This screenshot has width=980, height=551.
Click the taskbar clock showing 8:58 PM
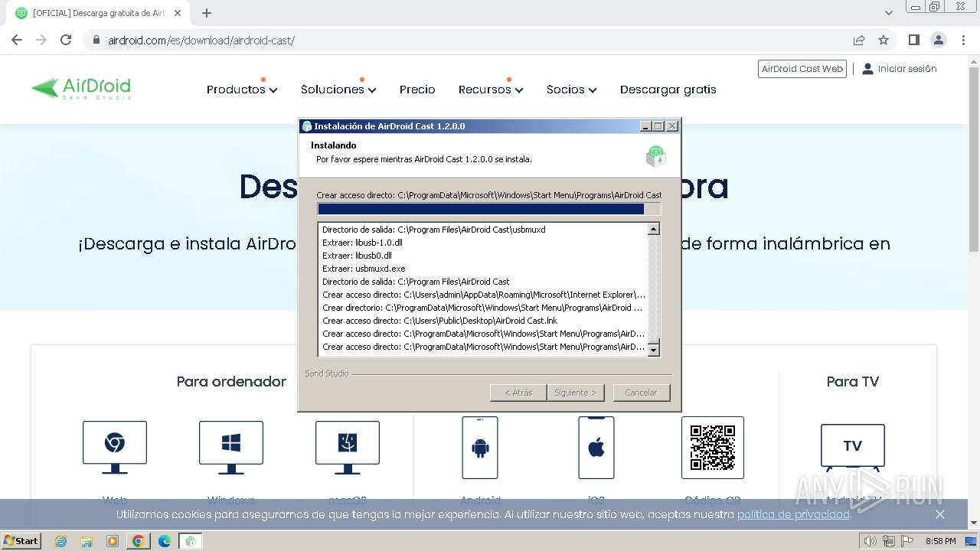coord(940,541)
